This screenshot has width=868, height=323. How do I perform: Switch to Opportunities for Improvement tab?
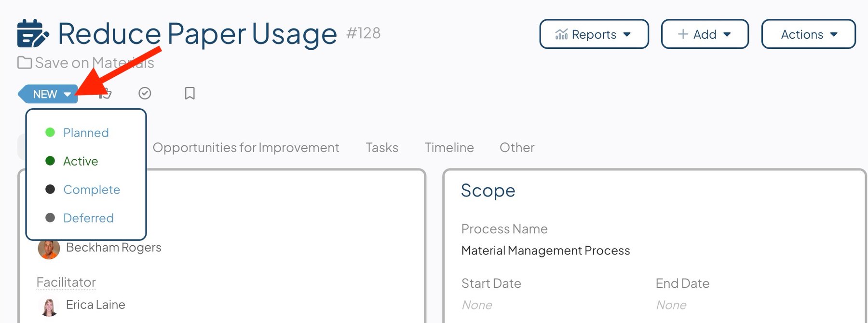pos(246,148)
